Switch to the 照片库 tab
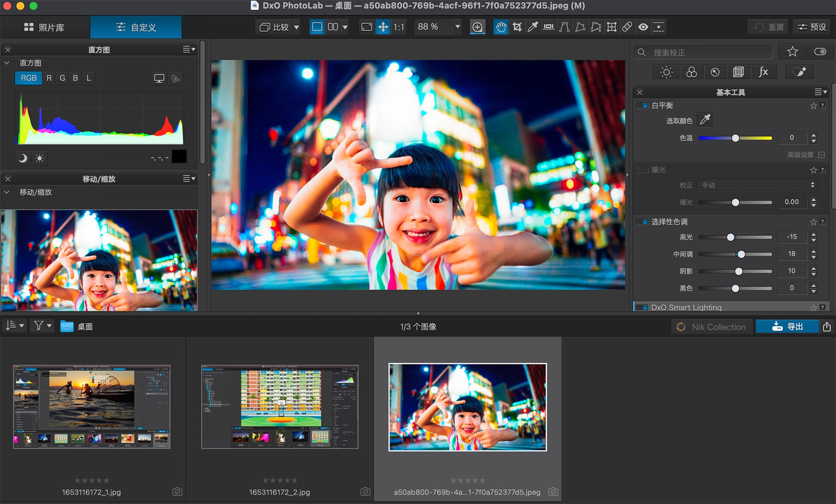 pos(45,27)
